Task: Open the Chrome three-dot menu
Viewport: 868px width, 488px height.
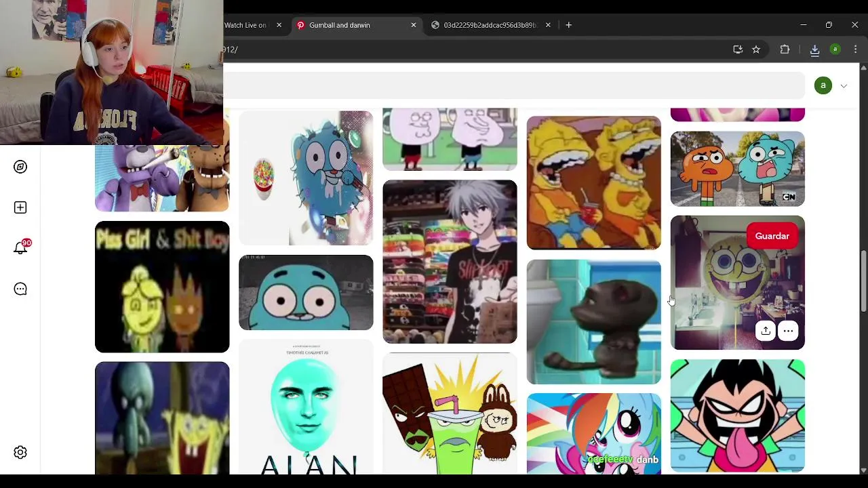Action: 856,49
